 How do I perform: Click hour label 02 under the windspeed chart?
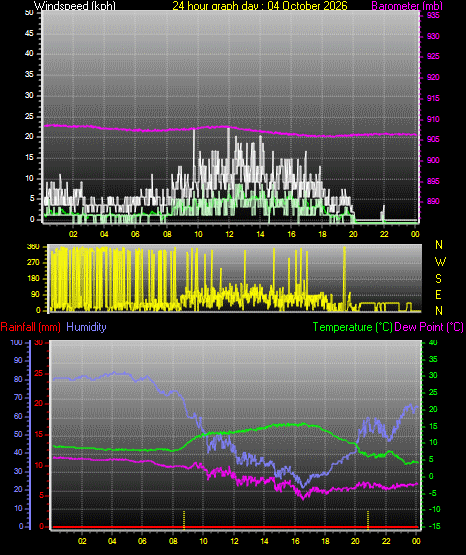tap(73, 234)
